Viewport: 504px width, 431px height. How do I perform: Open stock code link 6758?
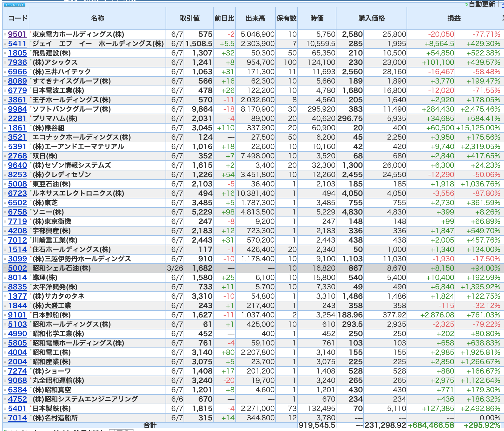(17, 212)
